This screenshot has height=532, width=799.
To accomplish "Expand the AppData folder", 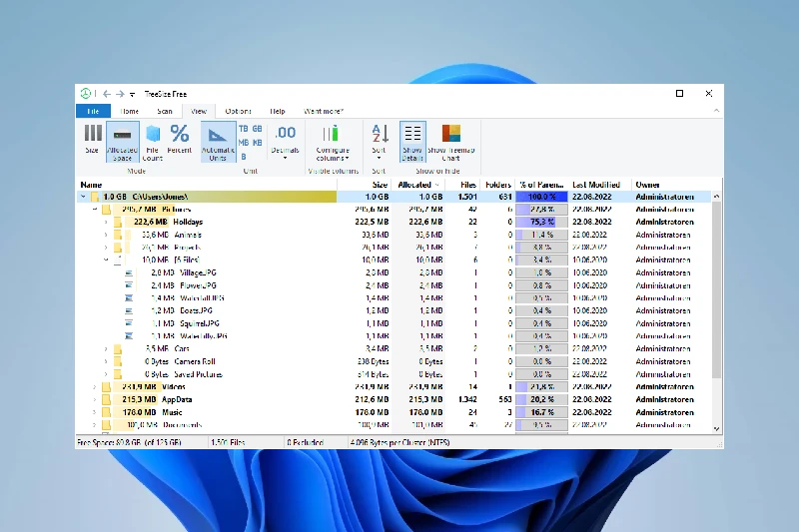I will coord(94,399).
